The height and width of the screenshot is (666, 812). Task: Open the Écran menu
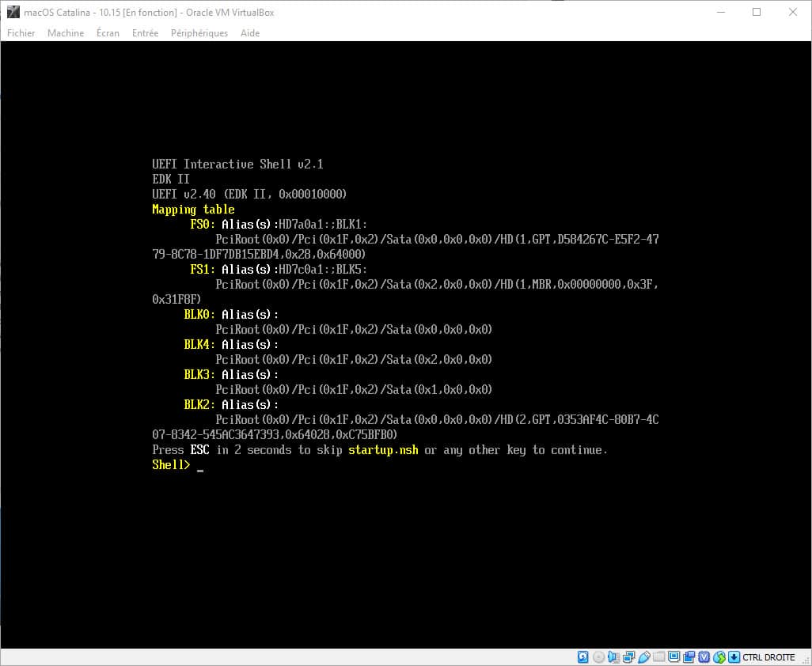click(x=108, y=33)
